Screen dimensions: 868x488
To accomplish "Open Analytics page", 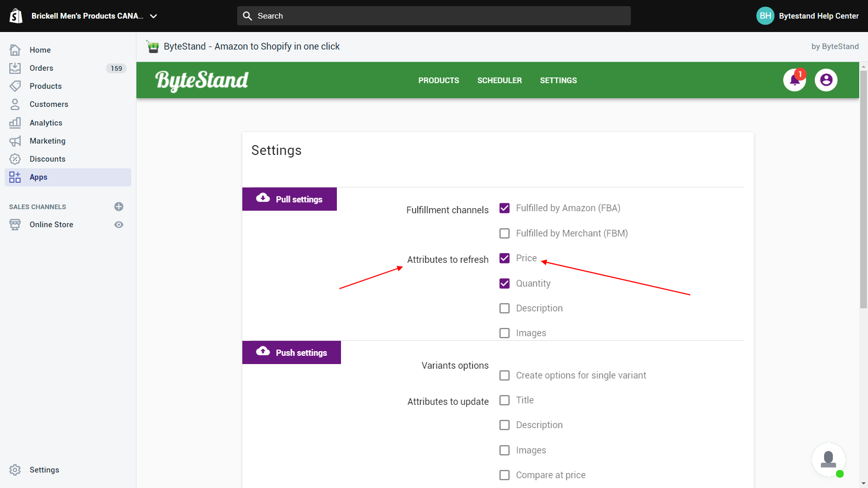I will 46,123.
